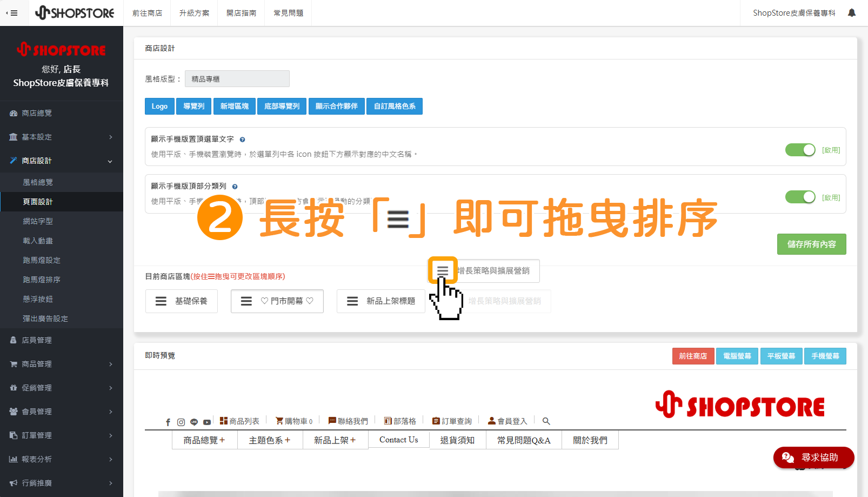Grab the drag handle of 新品上架標題 block
Image resolution: width=868 pixels, height=497 pixels.
352,301
